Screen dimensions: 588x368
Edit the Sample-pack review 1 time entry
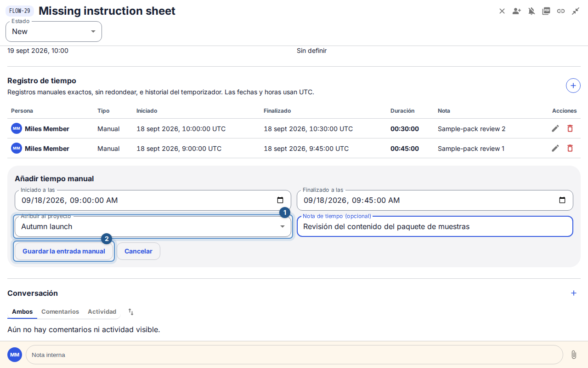click(x=555, y=148)
